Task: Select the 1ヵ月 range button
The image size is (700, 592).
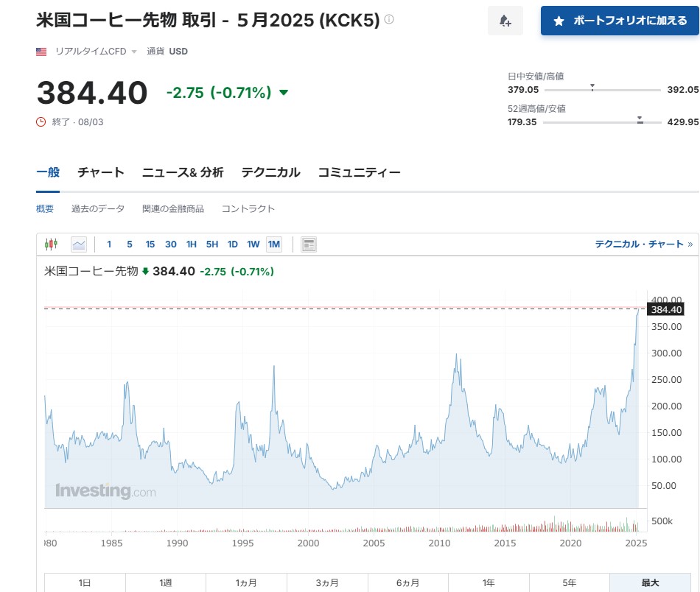Action: (x=246, y=582)
